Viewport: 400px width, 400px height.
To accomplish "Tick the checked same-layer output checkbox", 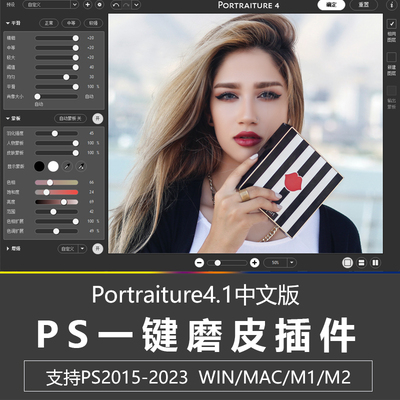I will point(391,24).
